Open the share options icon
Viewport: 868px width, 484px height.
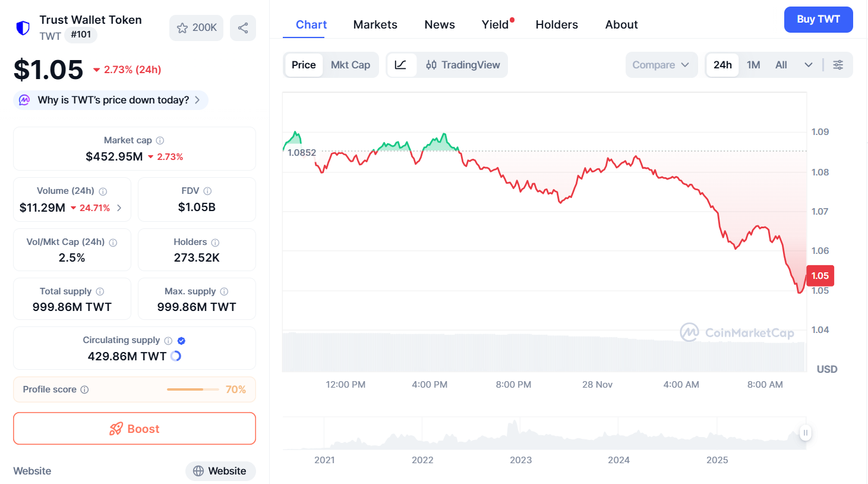tap(243, 27)
